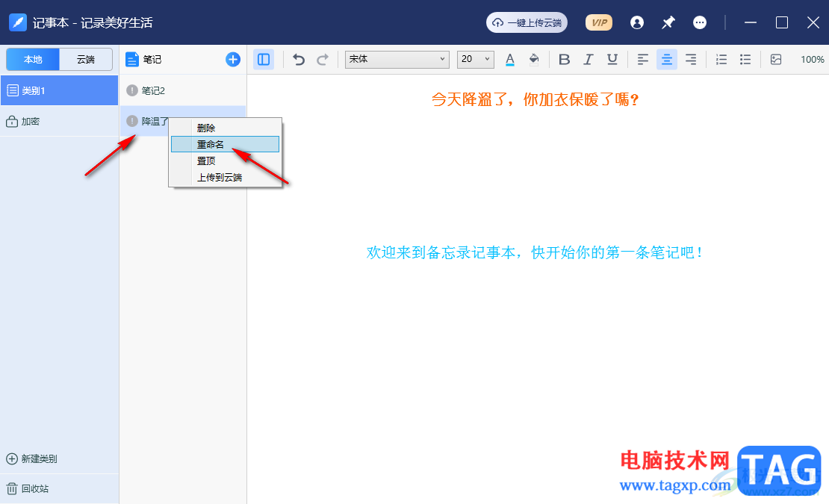Open the more options ellipsis menu

700,22
